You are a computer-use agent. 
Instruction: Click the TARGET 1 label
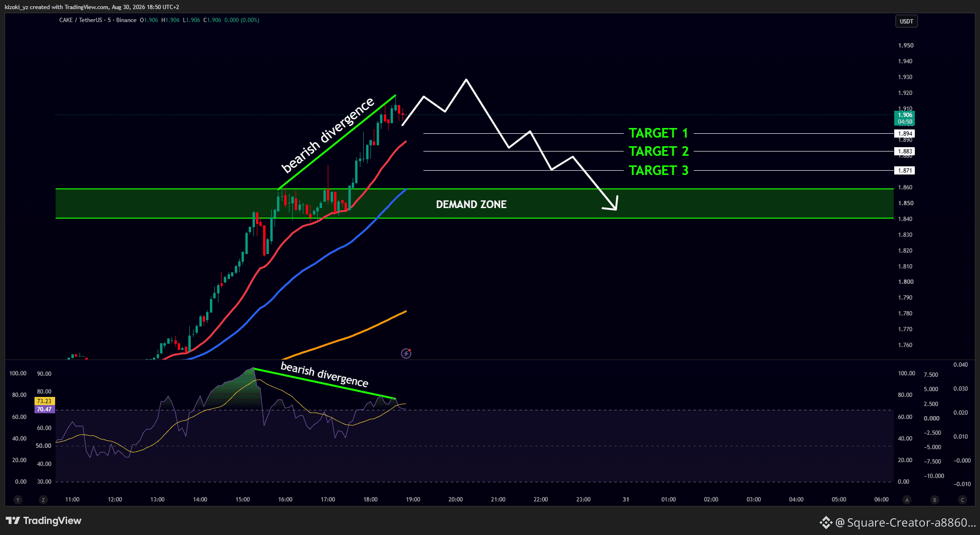pyautogui.click(x=658, y=133)
